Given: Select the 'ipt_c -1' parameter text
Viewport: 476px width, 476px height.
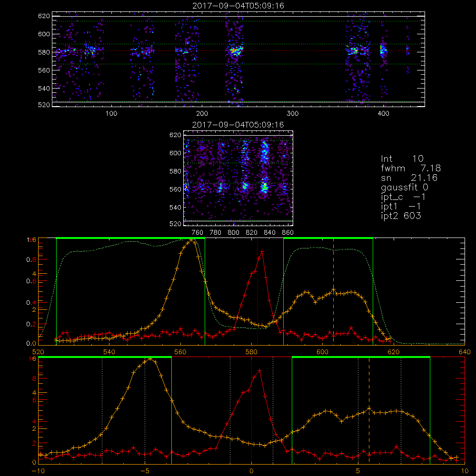Looking at the screenshot, I should coord(403,198).
